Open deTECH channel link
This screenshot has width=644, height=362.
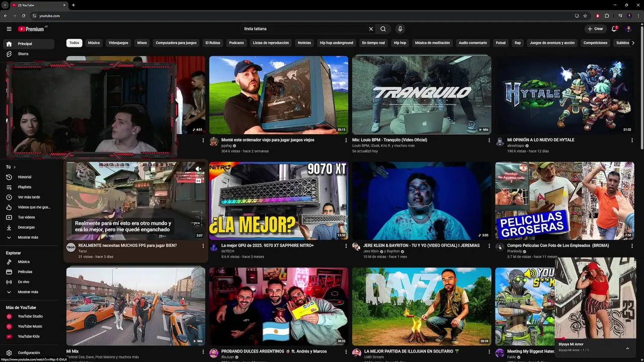228,251
